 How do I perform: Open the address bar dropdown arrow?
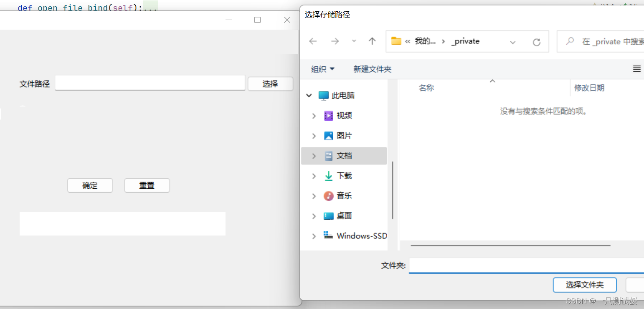(x=512, y=41)
